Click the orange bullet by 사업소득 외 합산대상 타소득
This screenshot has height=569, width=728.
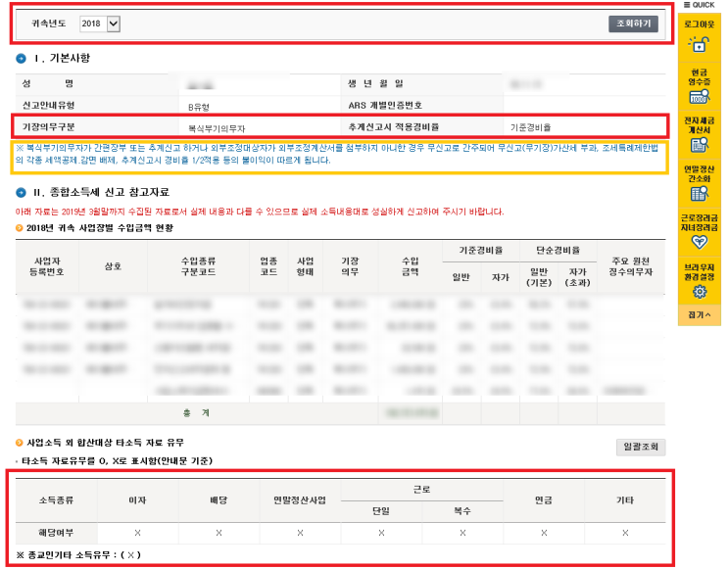(19, 443)
